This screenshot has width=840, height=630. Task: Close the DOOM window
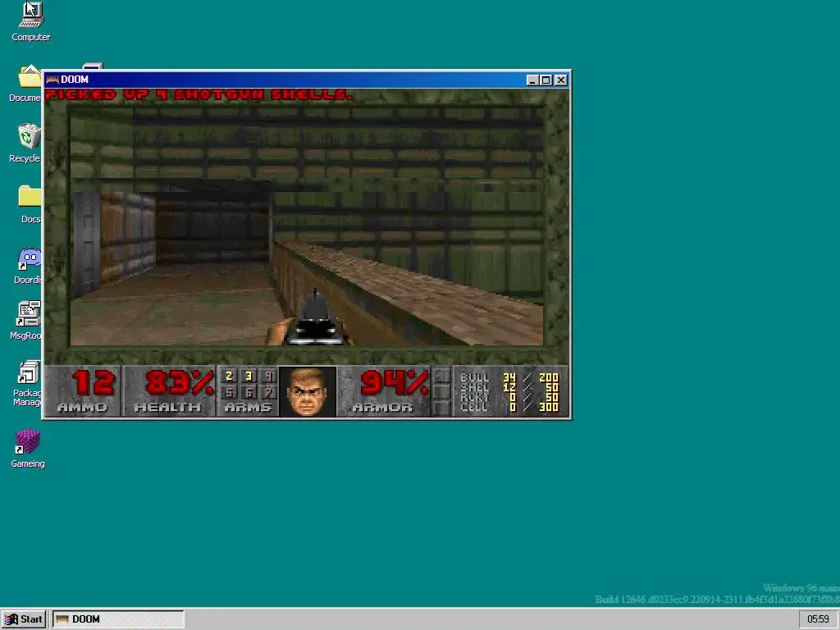click(561, 80)
